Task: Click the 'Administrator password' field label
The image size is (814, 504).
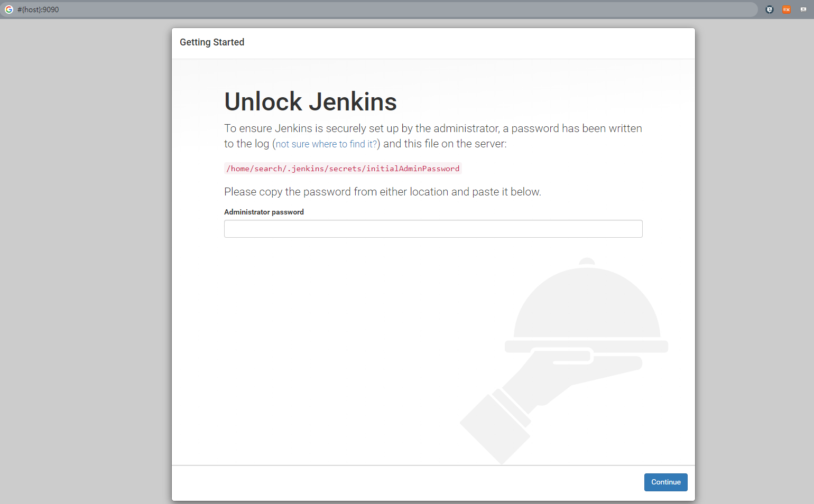Action: [264, 212]
